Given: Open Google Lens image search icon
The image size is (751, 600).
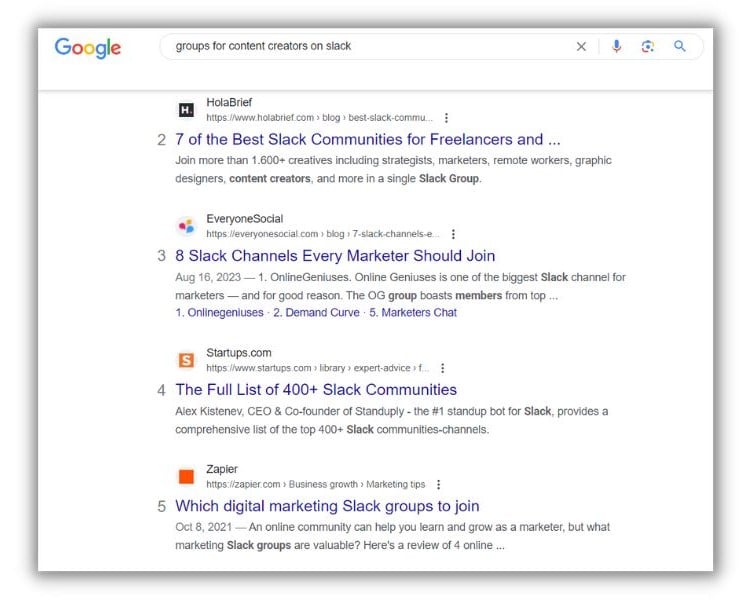Looking at the screenshot, I should (648, 46).
